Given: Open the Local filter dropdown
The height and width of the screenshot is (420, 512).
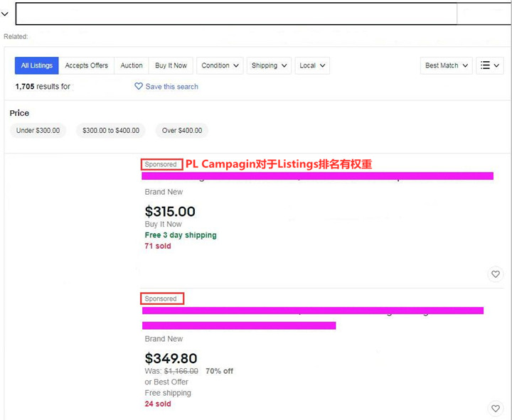Looking at the screenshot, I should coord(312,65).
